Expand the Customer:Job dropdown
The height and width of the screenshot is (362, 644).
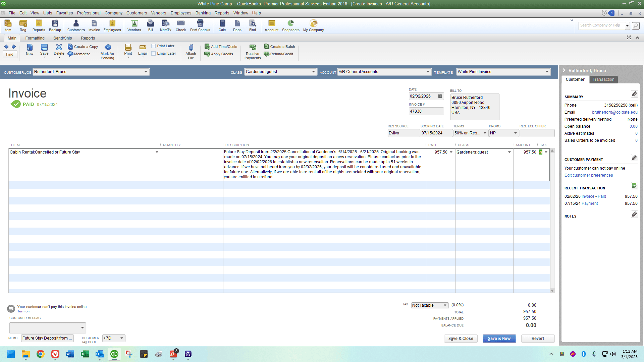click(x=146, y=72)
